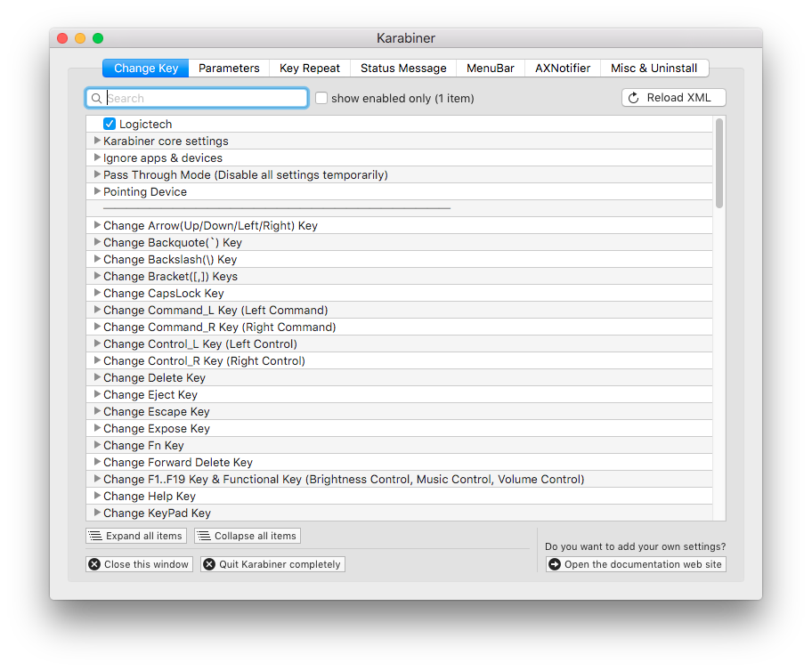Expand Change Help Key triangle
The image size is (812, 671).
pos(97,496)
